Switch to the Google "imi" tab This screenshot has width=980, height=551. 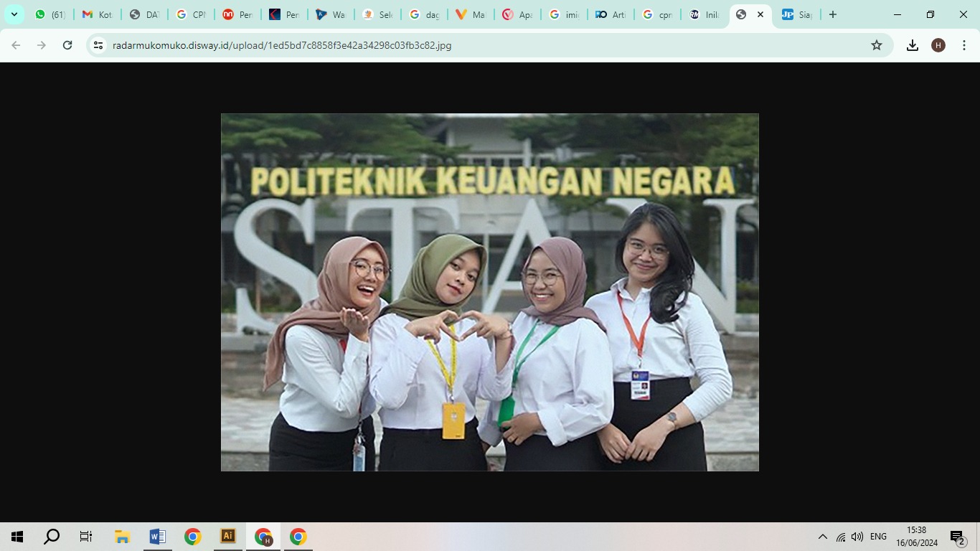pos(565,14)
